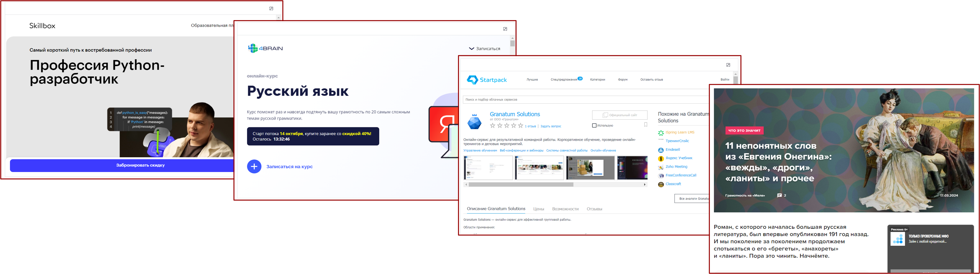Click the Python code snippet image
Image resolution: width=980 pixels, height=274 pixels.
pos(140,119)
